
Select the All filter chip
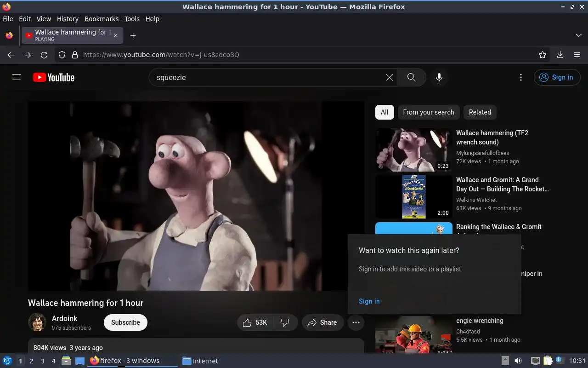[x=384, y=112]
